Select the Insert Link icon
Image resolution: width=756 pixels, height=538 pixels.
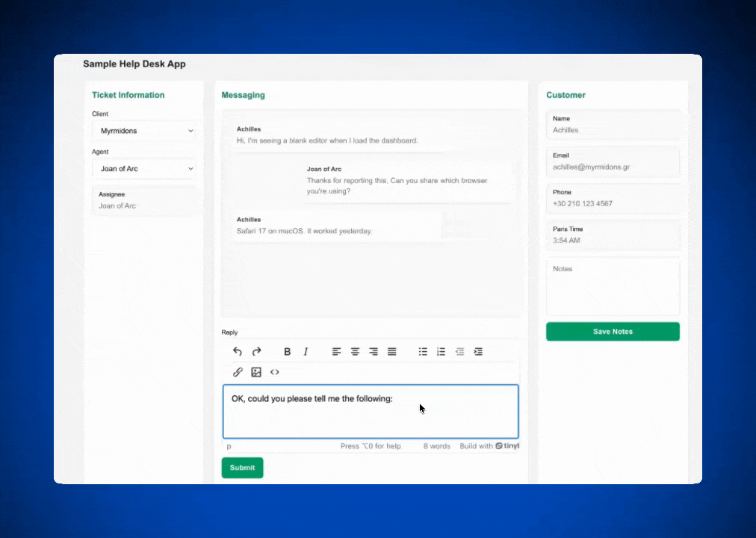point(238,371)
